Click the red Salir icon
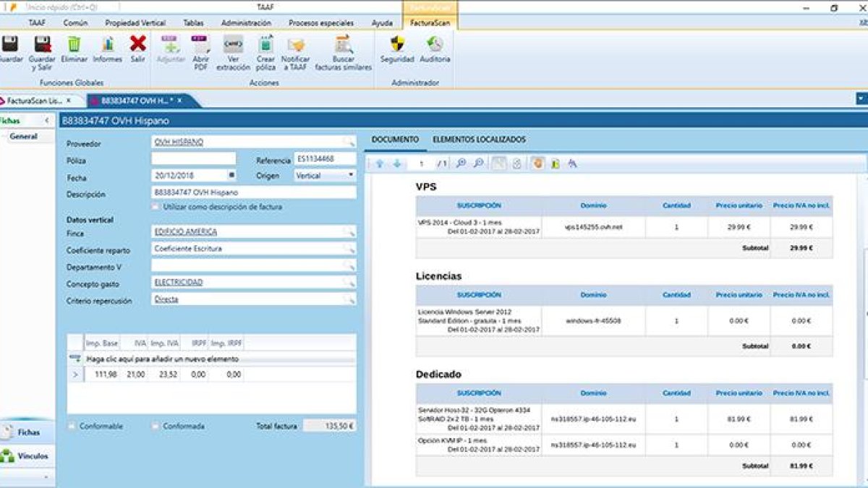868x488 pixels. pyautogui.click(x=137, y=46)
